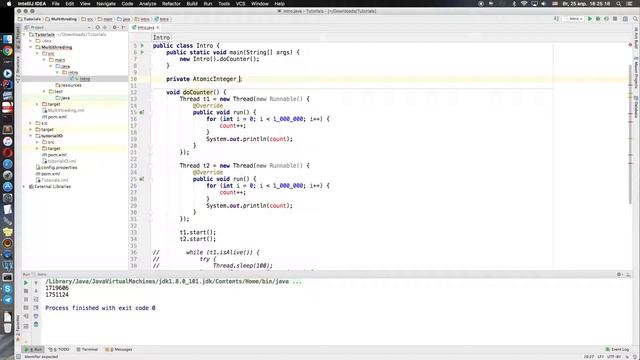Select the Intro.java editor tab
This screenshot has height=360, width=640.
point(145,27)
